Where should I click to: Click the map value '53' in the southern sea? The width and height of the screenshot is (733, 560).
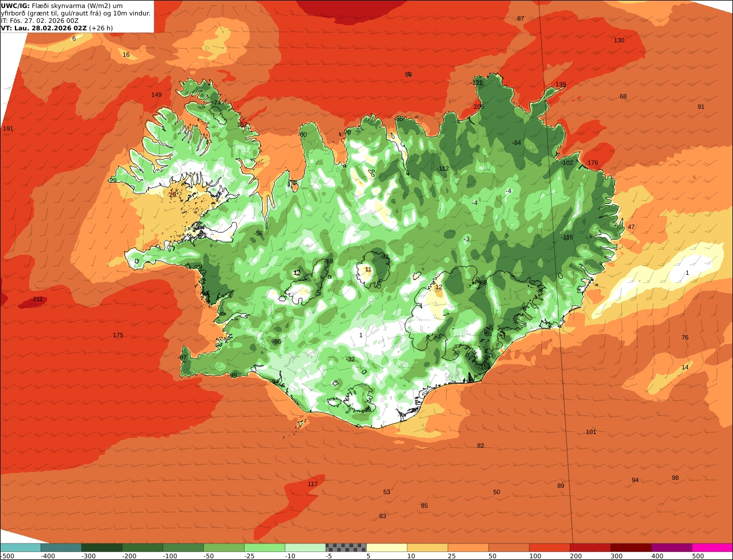(387, 492)
